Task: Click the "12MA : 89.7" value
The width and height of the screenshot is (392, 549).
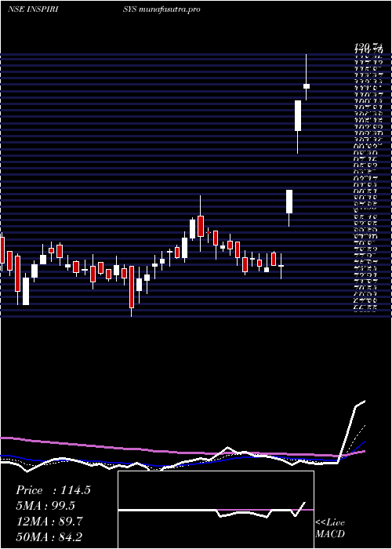Action: pos(49,522)
